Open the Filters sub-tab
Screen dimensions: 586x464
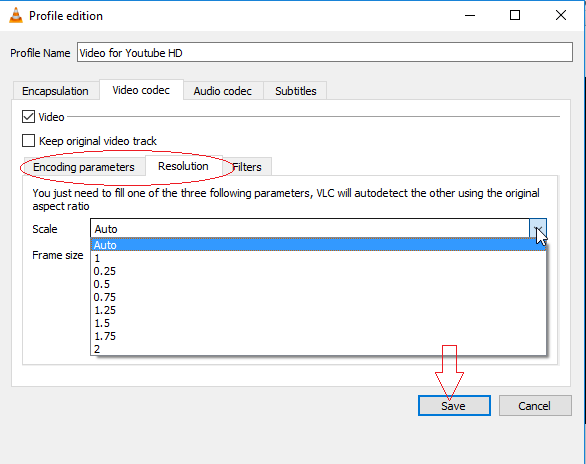tap(247, 167)
